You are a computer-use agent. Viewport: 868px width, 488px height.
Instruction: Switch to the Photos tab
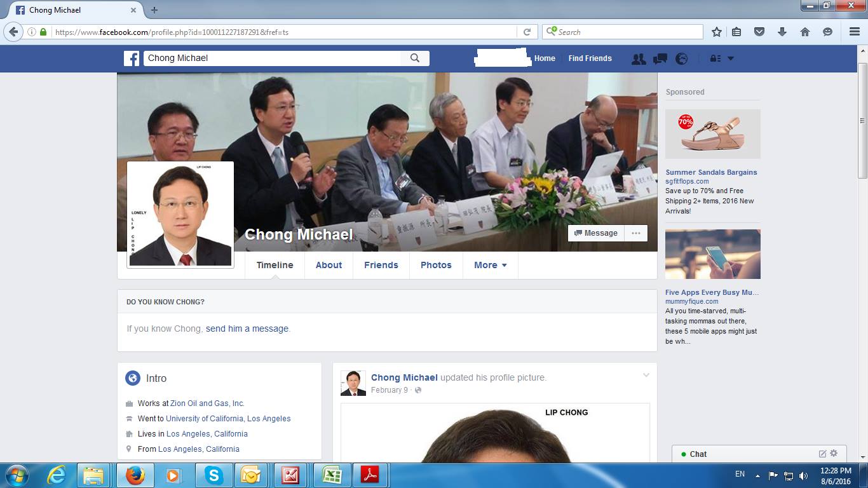click(436, 265)
